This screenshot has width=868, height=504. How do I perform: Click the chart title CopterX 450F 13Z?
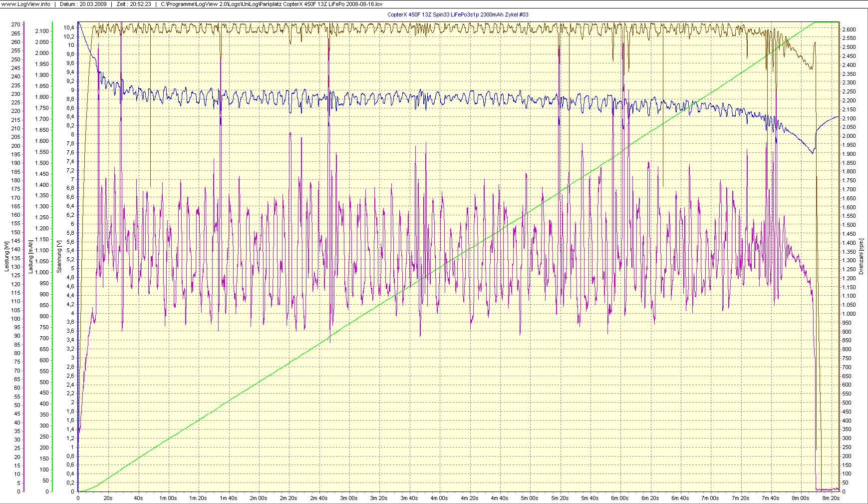pyautogui.click(x=458, y=14)
